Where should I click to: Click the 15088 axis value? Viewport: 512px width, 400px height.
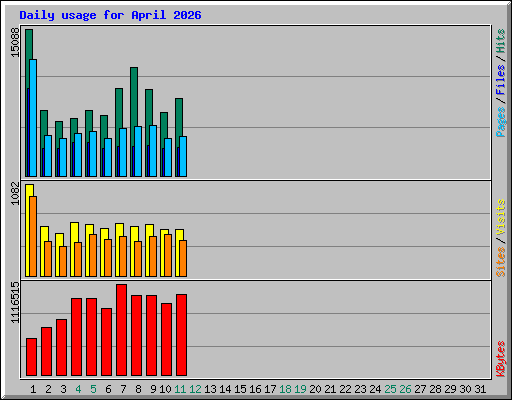pyautogui.click(x=15, y=43)
